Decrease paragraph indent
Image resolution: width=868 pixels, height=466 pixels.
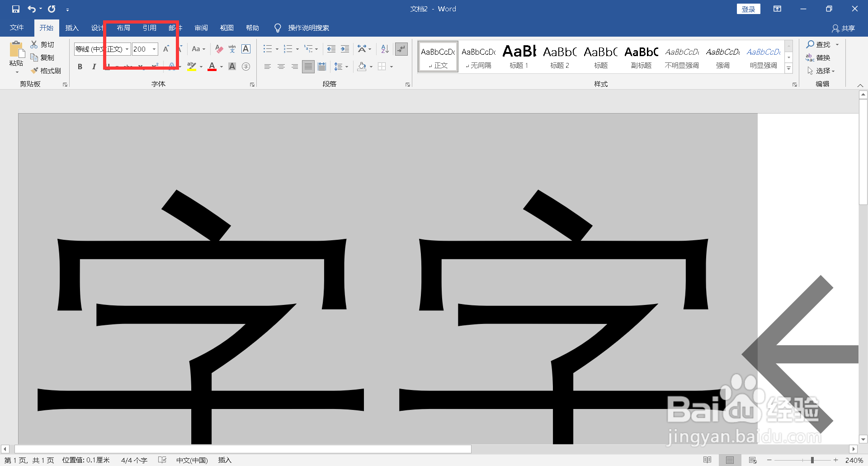tap(331, 49)
